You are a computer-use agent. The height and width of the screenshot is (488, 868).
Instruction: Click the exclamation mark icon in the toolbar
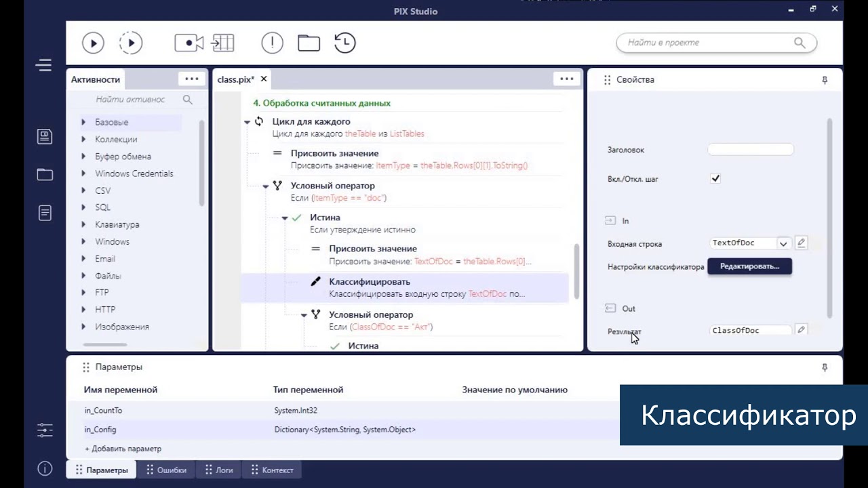(272, 43)
